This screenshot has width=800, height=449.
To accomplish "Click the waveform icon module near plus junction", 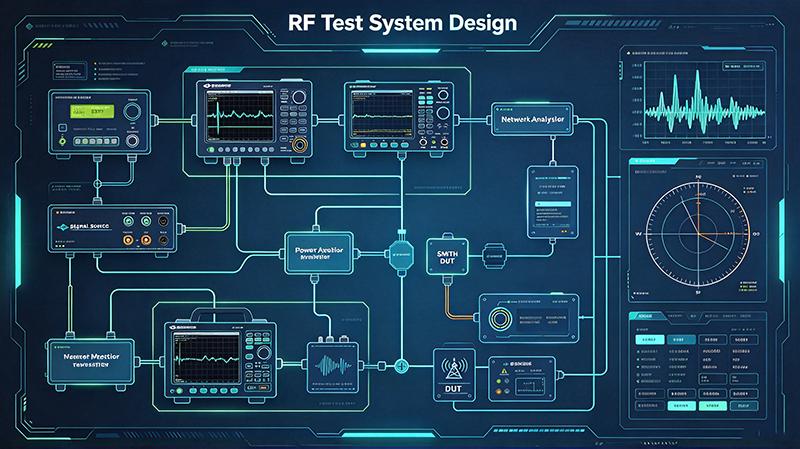I will pos(333,367).
